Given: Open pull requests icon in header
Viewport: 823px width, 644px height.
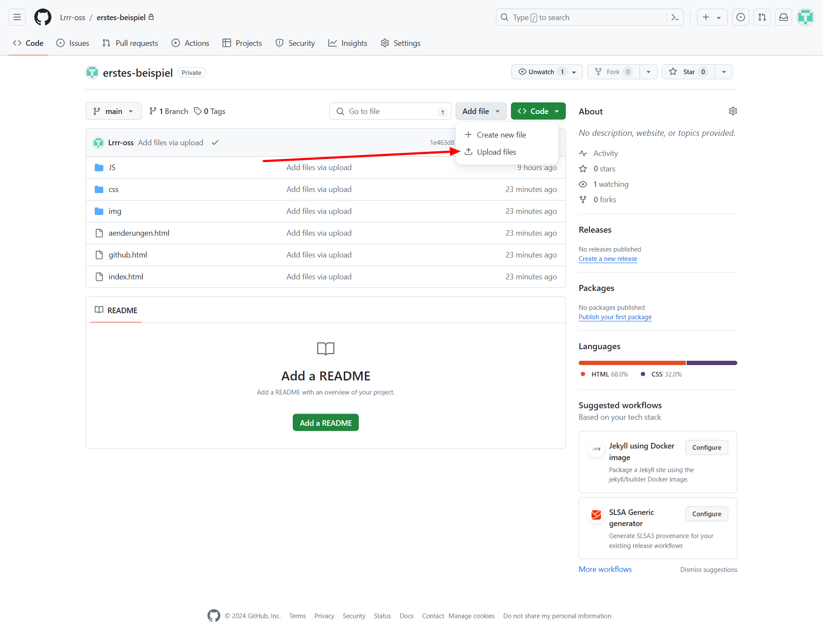Looking at the screenshot, I should (x=762, y=17).
